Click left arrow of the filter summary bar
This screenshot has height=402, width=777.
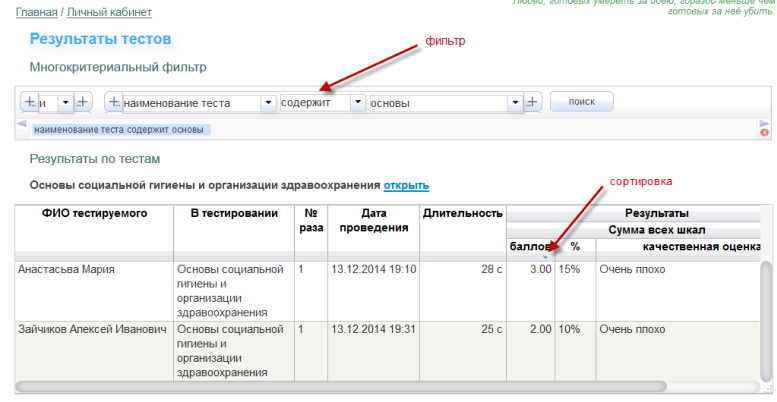[22, 124]
